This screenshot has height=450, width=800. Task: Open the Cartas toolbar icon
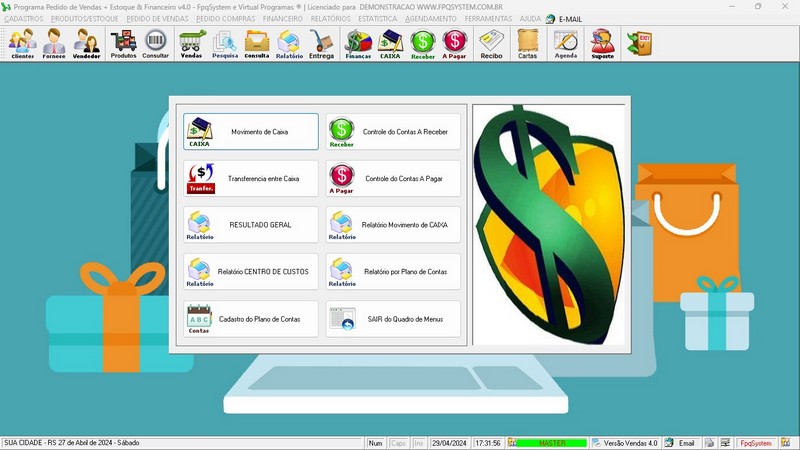(528, 44)
